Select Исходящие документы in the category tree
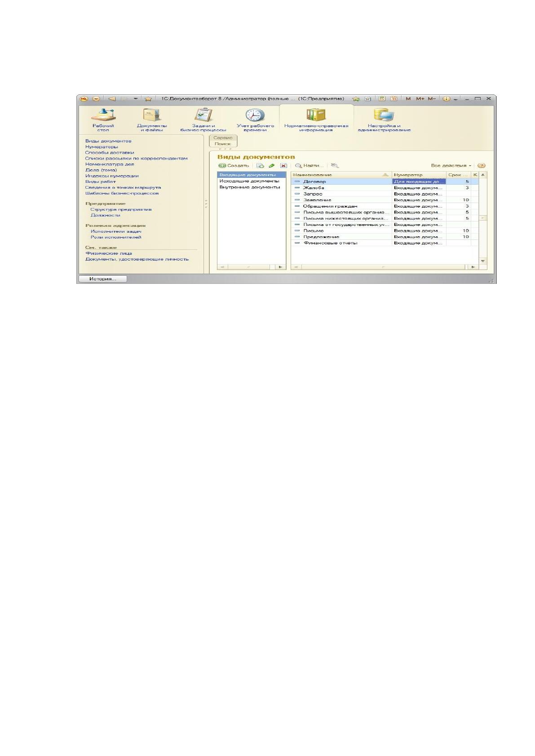This screenshot has height=756, width=535. coord(249,181)
